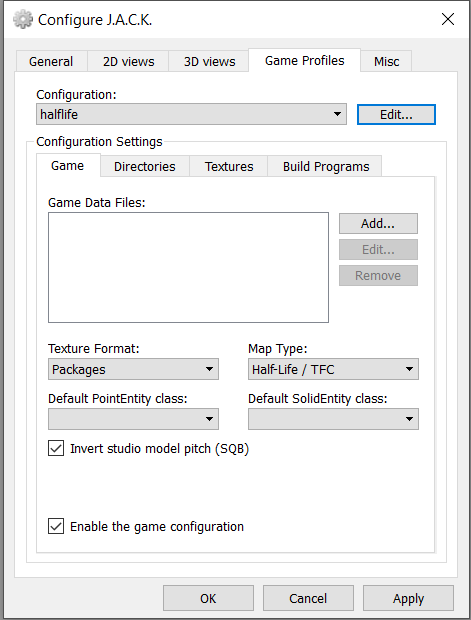Select the Game sub-tab
The image size is (471, 620).
click(68, 165)
